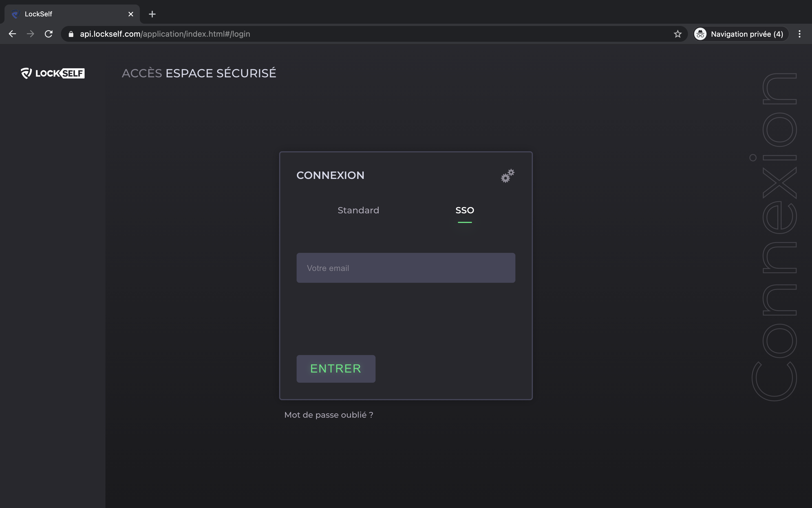Reload the page with the refresh icon
This screenshot has height=508, width=812.
coord(49,34)
